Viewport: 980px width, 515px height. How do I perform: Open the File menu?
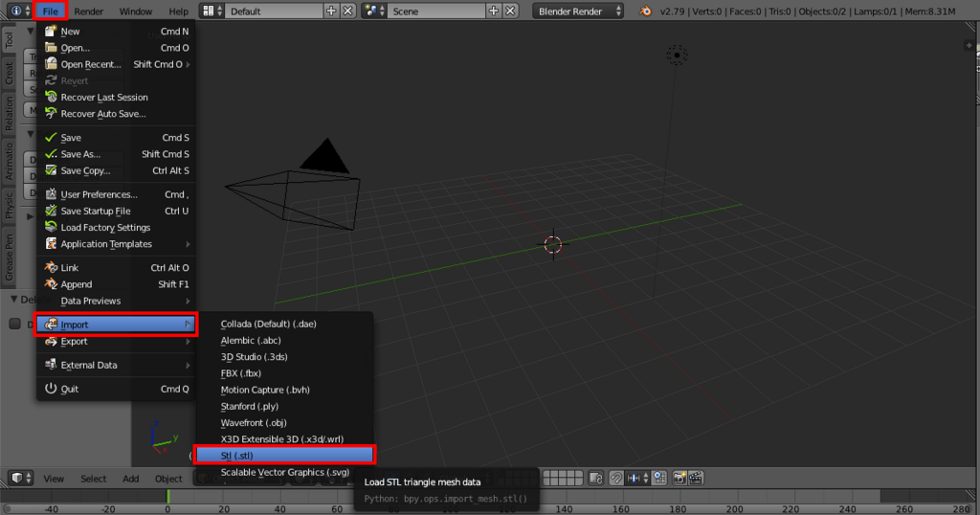51,11
